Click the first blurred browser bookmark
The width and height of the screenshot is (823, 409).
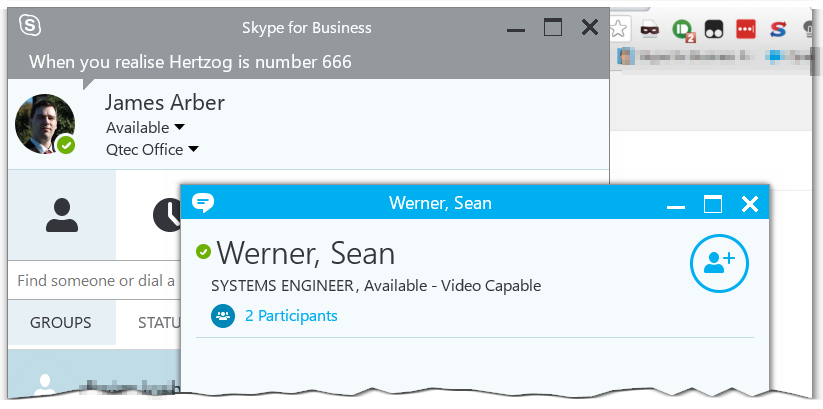688,56
